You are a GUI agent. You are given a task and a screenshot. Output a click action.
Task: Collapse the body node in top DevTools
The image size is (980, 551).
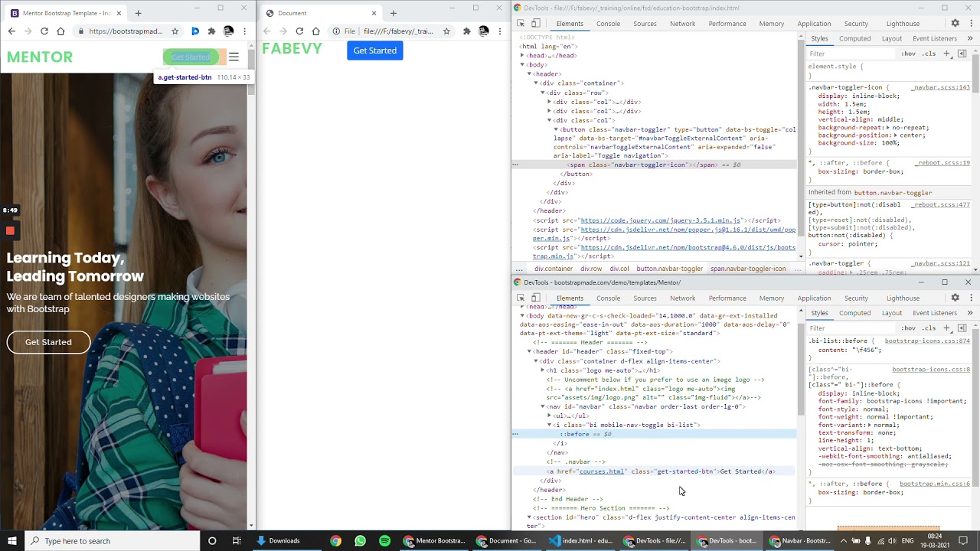[522, 65]
